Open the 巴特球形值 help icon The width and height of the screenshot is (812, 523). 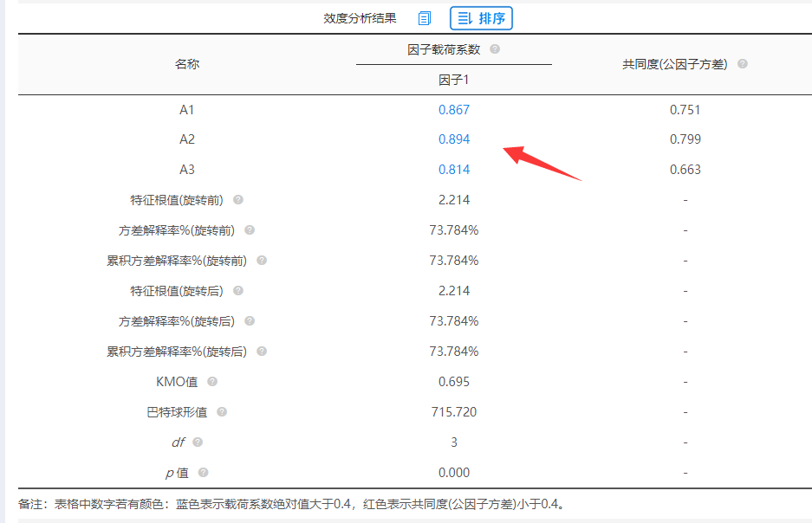click(222, 412)
